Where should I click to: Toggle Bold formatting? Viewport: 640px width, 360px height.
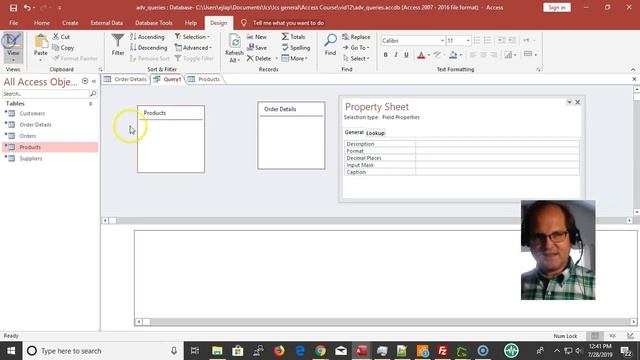click(386, 55)
